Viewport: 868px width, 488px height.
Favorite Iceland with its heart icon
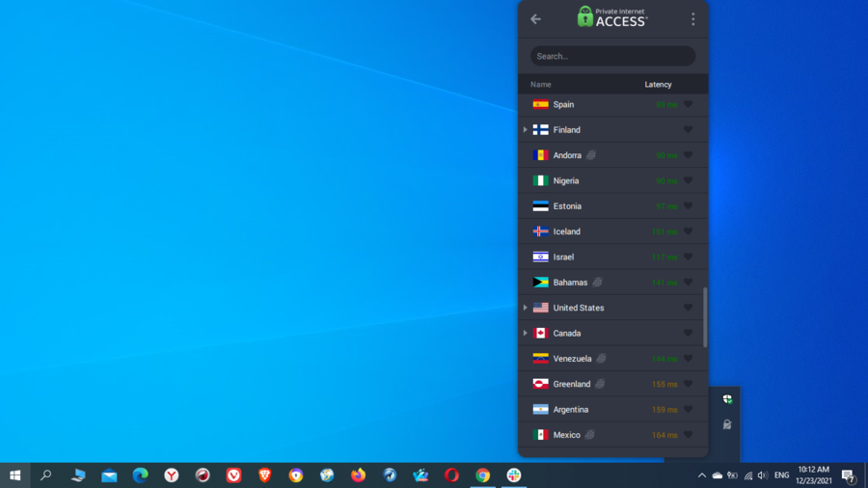pos(688,231)
